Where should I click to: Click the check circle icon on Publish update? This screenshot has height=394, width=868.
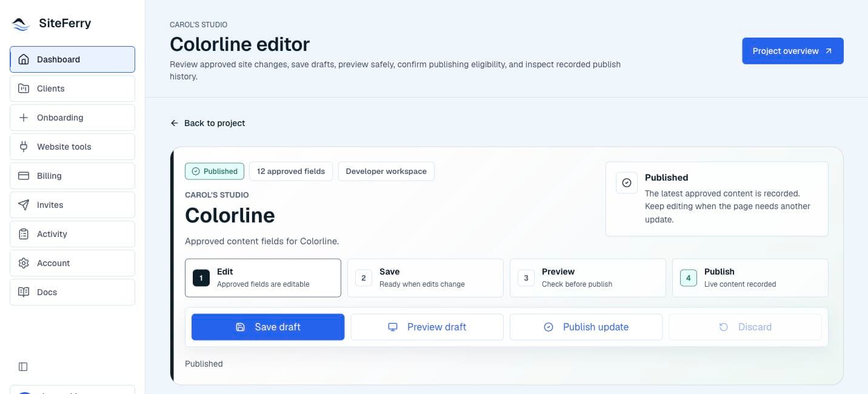[x=549, y=327]
